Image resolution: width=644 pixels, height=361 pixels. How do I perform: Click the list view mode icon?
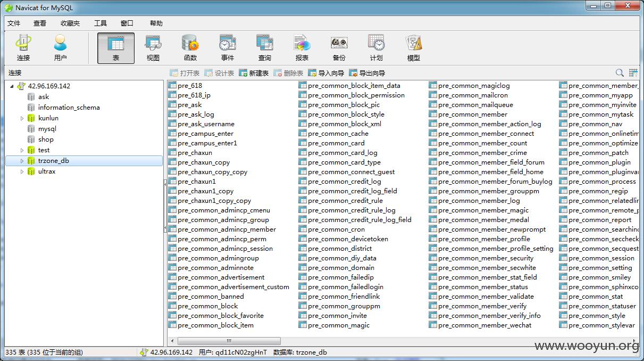[633, 73]
